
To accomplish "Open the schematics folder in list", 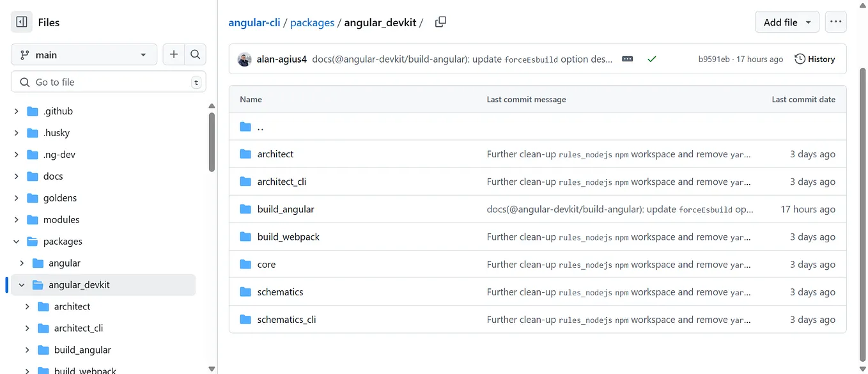I will pyautogui.click(x=280, y=292).
